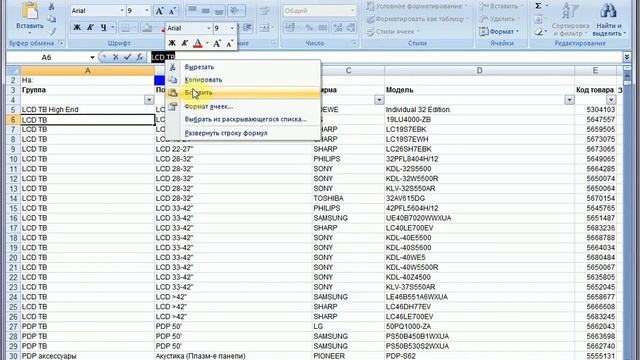The image size is (640, 360).
Task: Toggle bold Ж in the ribbon Шрифт group
Action: [x=77, y=27]
